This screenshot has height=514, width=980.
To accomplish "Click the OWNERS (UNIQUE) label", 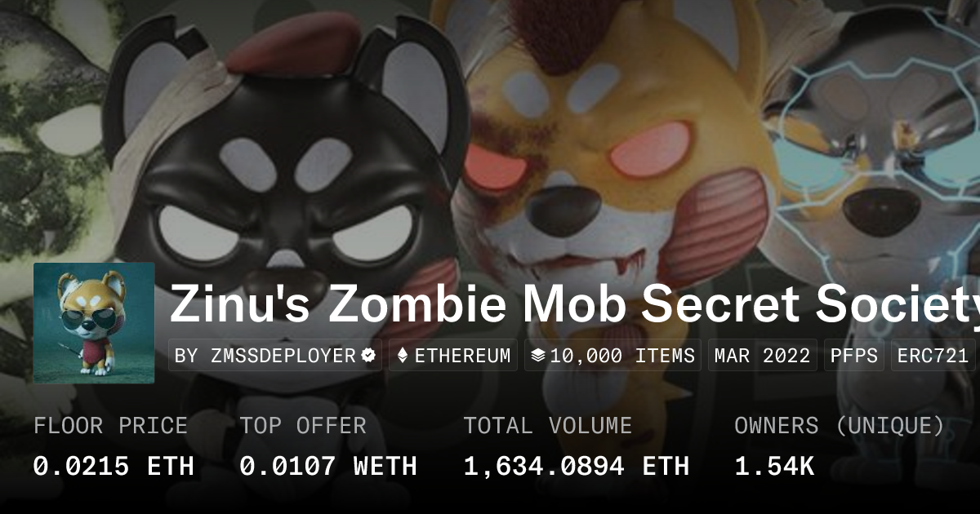I will (840, 426).
